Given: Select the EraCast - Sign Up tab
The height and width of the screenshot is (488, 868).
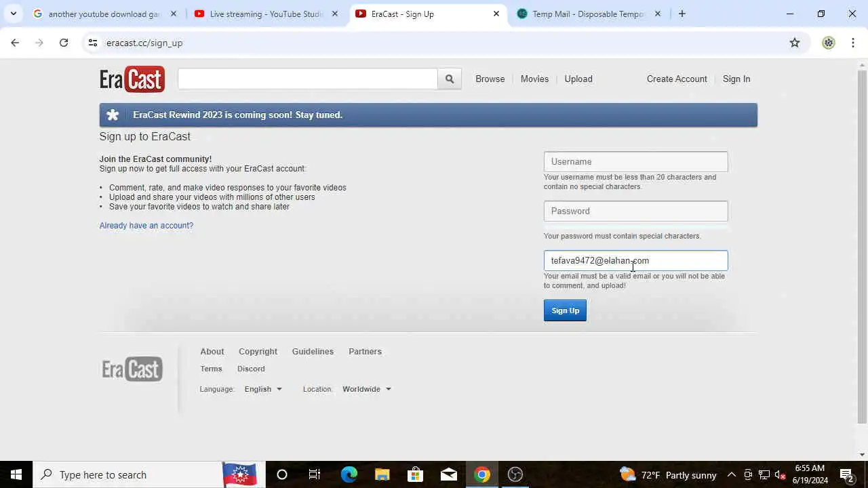Looking at the screenshot, I should pos(428,14).
